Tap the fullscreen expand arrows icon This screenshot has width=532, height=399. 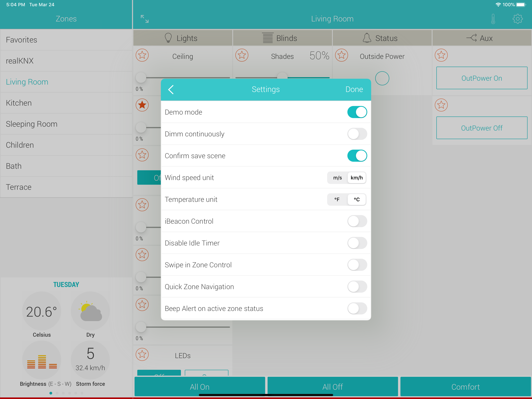pyautogui.click(x=144, y=19)
